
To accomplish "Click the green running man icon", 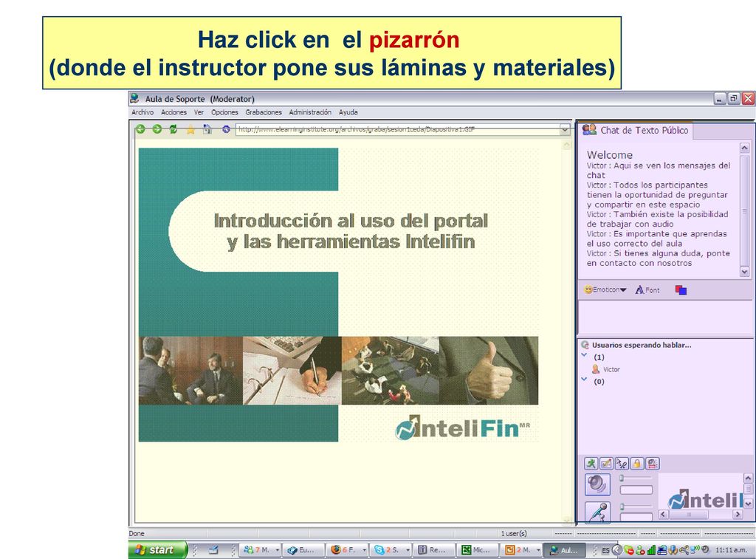I will 591,464.
